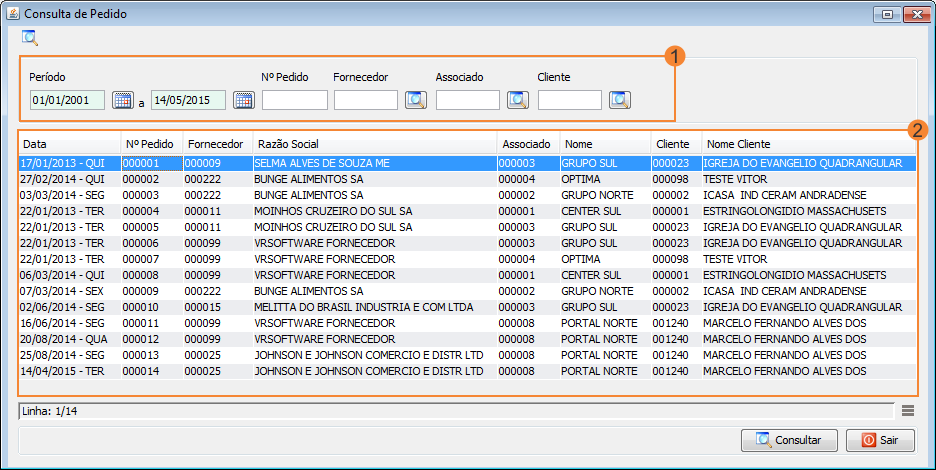Click the search magnifier icon in top toolbar
This screenshot has height=470, width=936.
coord(30,39)
